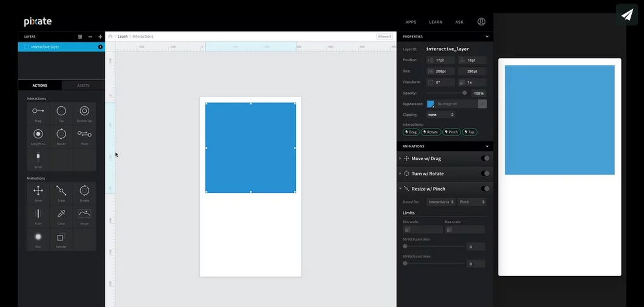
Task: Open the Ask menu in top navigation
Action: (x=459, y=22)
